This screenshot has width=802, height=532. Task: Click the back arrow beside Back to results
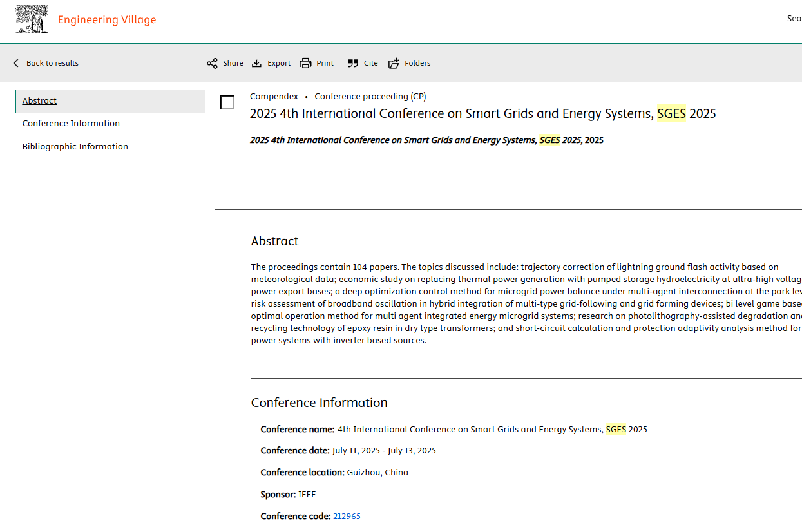[x=16, y=63]
